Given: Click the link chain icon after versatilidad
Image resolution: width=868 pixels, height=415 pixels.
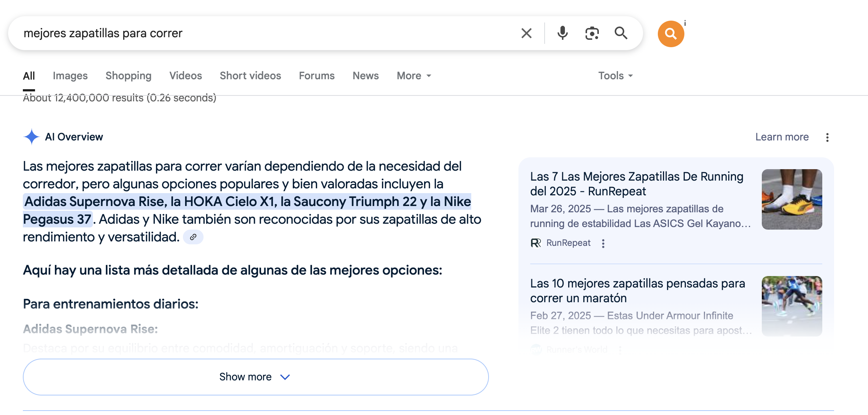Looking at the screenshot, I should tap(193, 237).
